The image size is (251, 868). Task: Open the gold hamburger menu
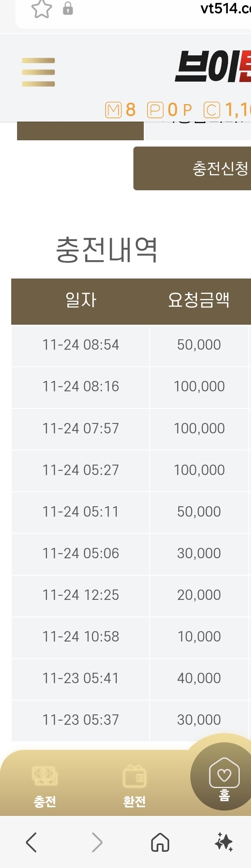pyautogui.click(x=38, y=72)
